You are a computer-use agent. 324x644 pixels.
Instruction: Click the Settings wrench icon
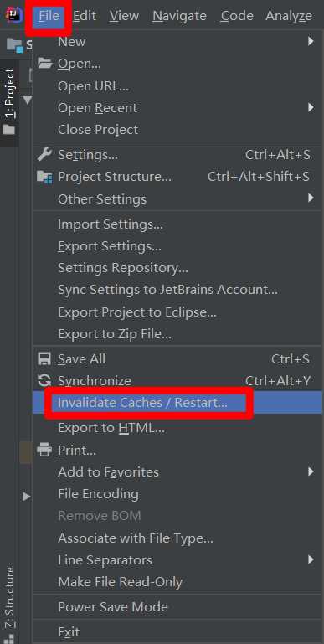pos(44,155)
